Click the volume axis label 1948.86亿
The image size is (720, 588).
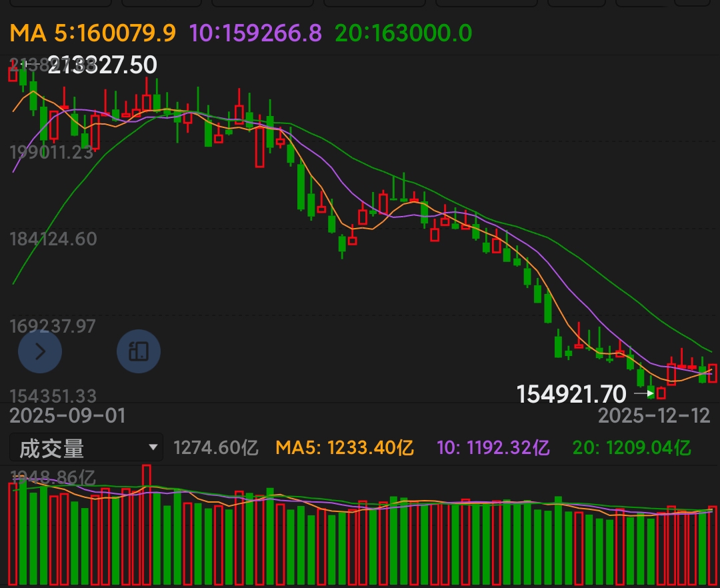coord(53,478)
